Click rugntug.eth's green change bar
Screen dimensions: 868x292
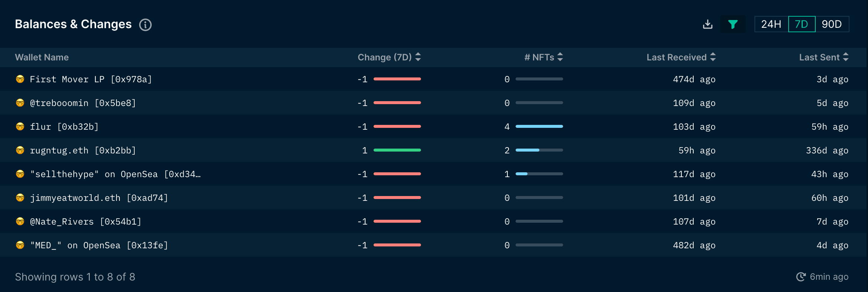coord(397,150)
